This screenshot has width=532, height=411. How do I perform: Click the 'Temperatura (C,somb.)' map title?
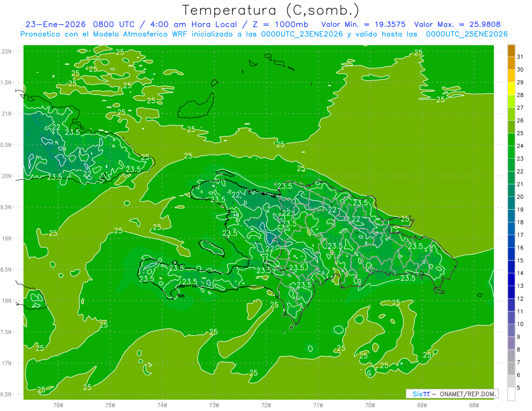[x=271, y=11]
